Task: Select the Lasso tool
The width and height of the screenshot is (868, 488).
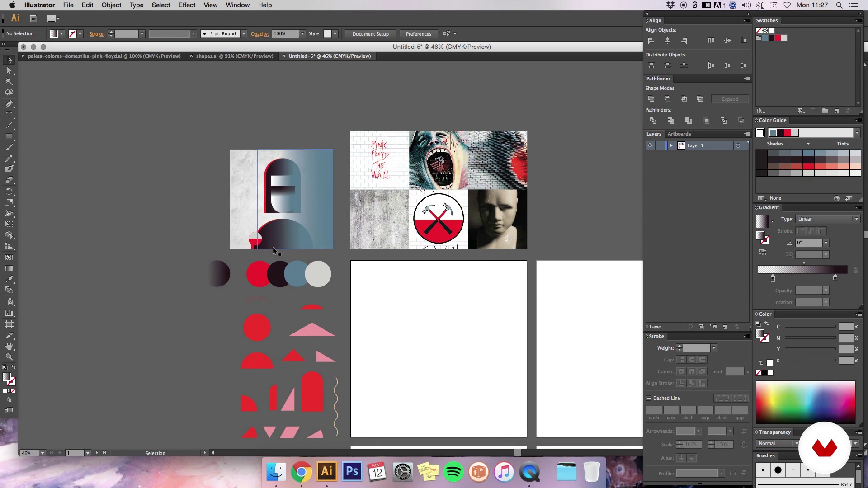Action: click(x=9, y=92)
